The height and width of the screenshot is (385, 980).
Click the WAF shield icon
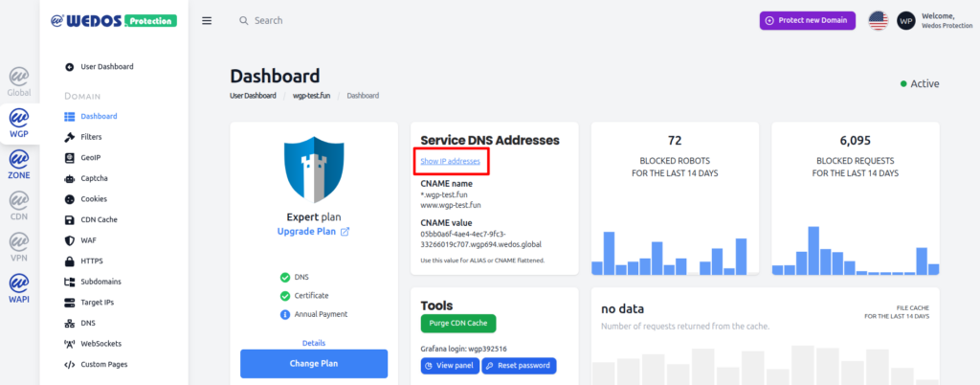pyautogui.click(x=69, y=240)
